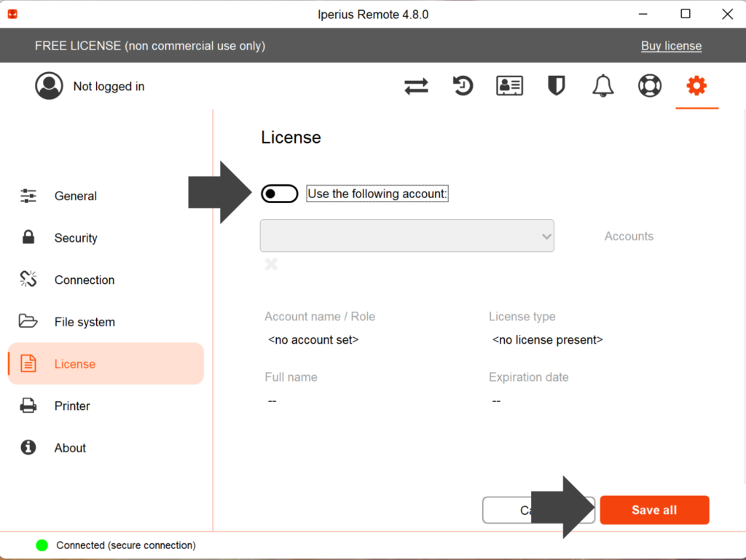Open the security shield icon
The height and width of the screenshot is (560, 746).
coord(556,86)
